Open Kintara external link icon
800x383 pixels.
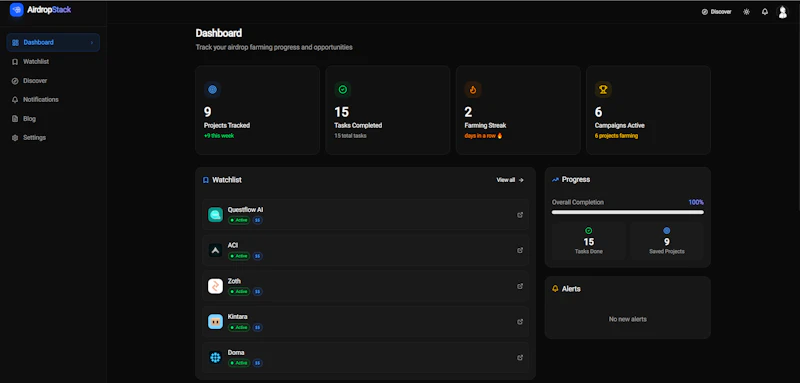pos(520,322)
